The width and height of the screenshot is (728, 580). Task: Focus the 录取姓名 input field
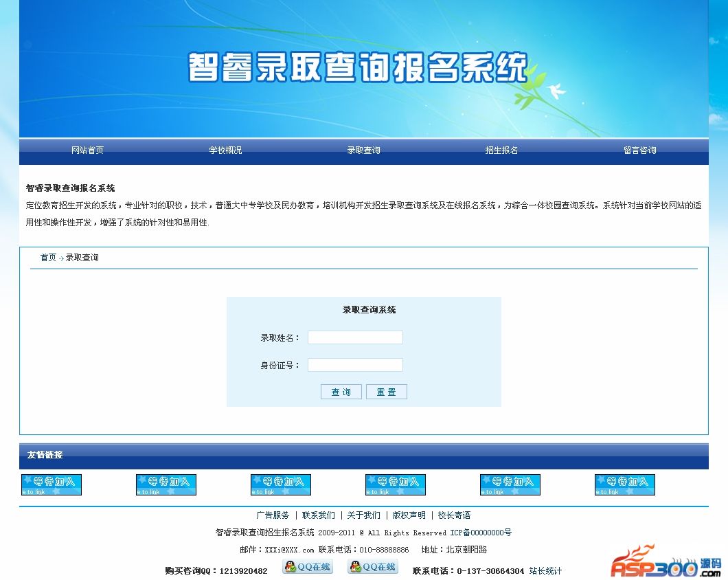355,337
